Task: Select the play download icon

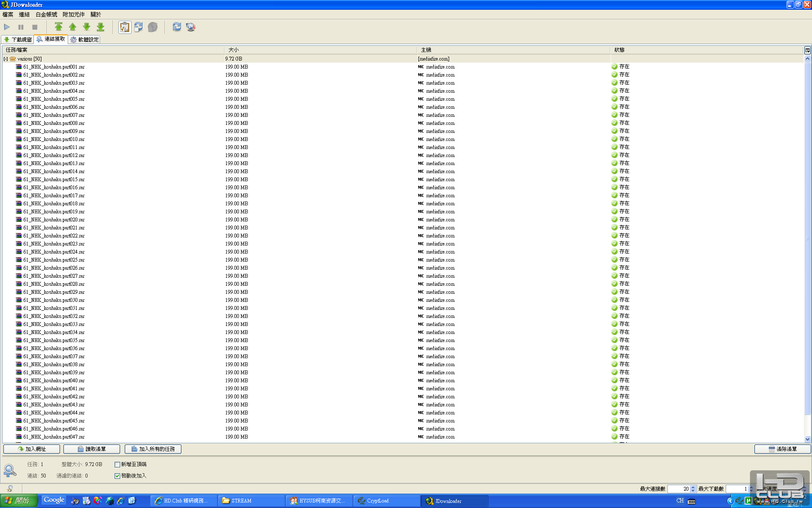Action: coord(7,27)
